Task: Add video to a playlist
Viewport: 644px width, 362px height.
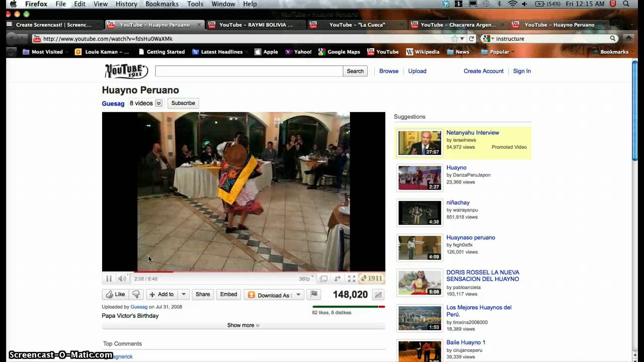Action: (x=162, y=295)
